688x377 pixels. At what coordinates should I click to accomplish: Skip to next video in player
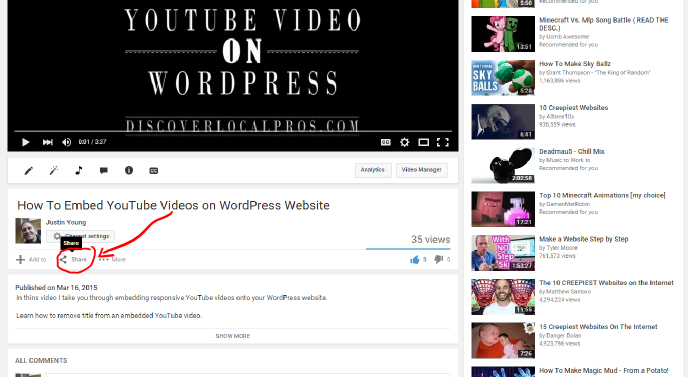(47, 142)
